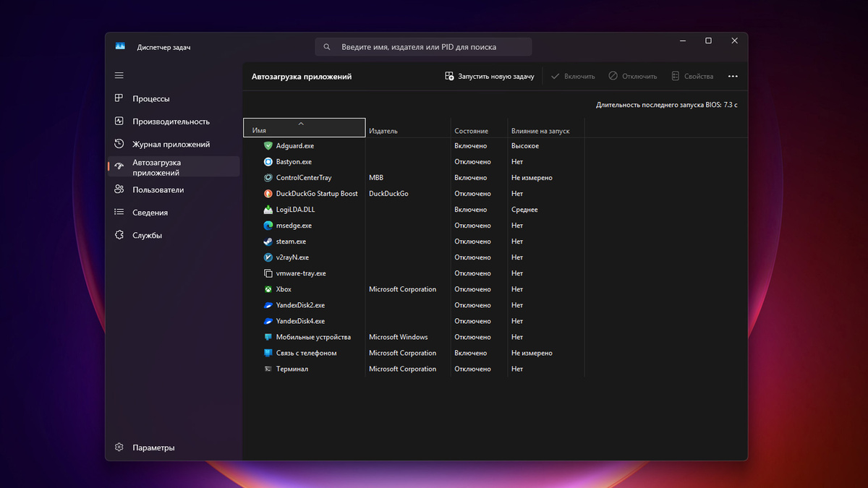
Task: Click the v2rayN.exe icon
Action: (268, 257)
